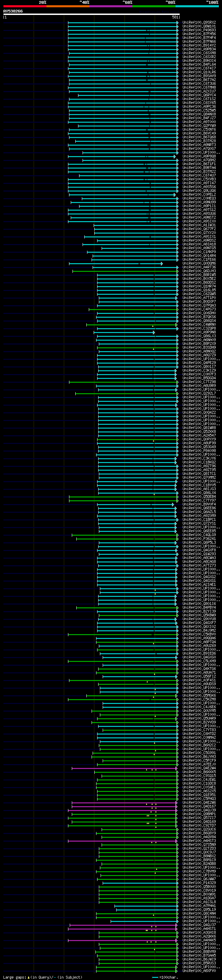Screen dimensions: 222x980
Task: Choose the UniRef100_Q9BMP1 entry
Action: coord(199,814)
